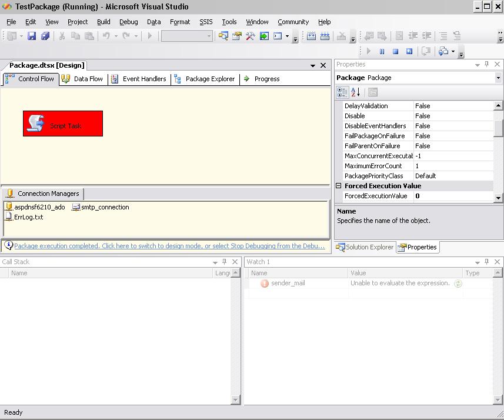Click the Package execution completed link
Viewport: 504px width, 420px height.
click(169, 246)
